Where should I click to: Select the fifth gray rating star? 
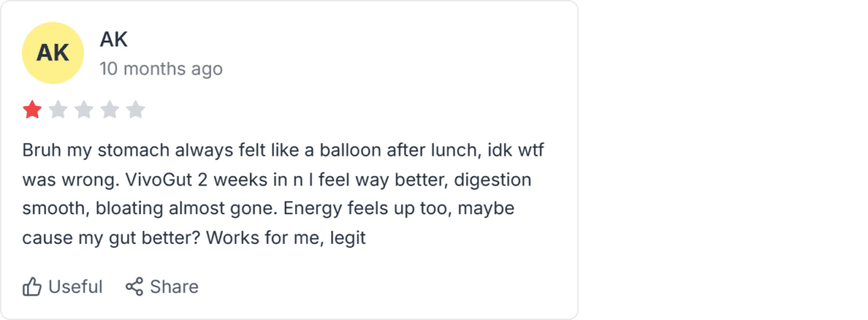click(135, 109)
